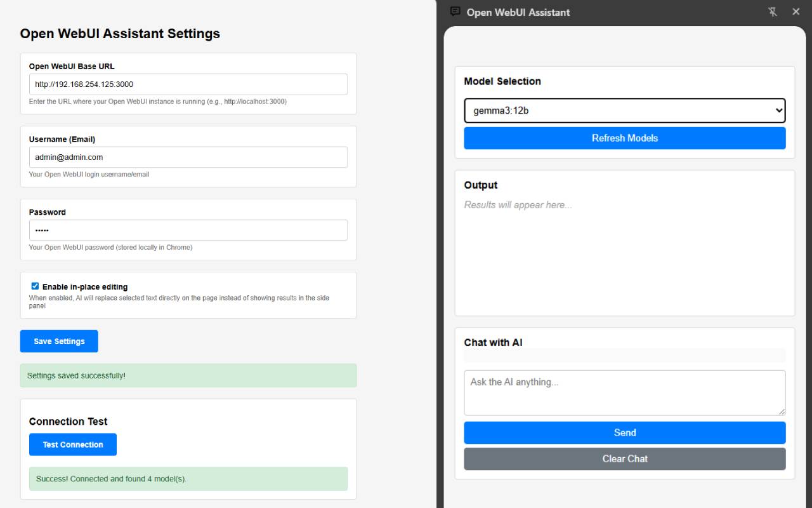Click the 'Your Open WebUI login username/email' hint
The height and width of the screenshot is (508, 812).
[89, 175]
